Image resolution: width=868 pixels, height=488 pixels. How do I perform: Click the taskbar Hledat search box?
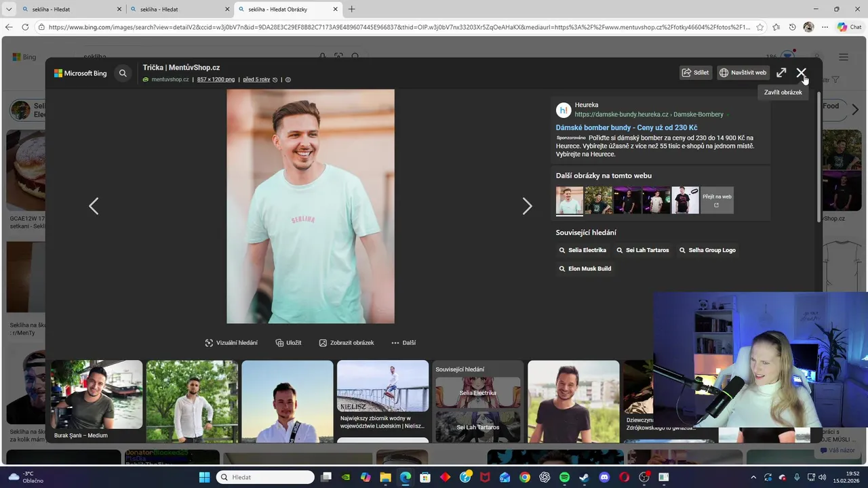[x=265, y=477]
